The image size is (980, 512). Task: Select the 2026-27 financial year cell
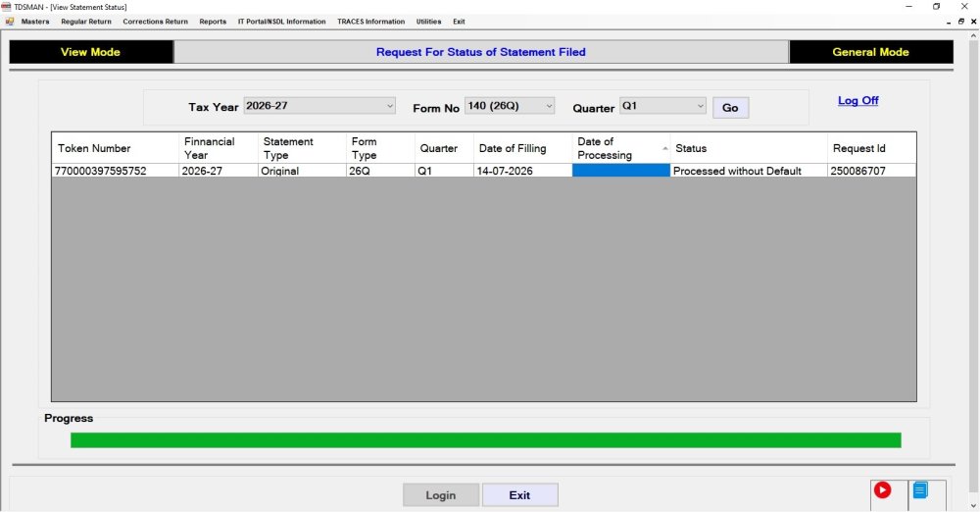pos(219,171)
